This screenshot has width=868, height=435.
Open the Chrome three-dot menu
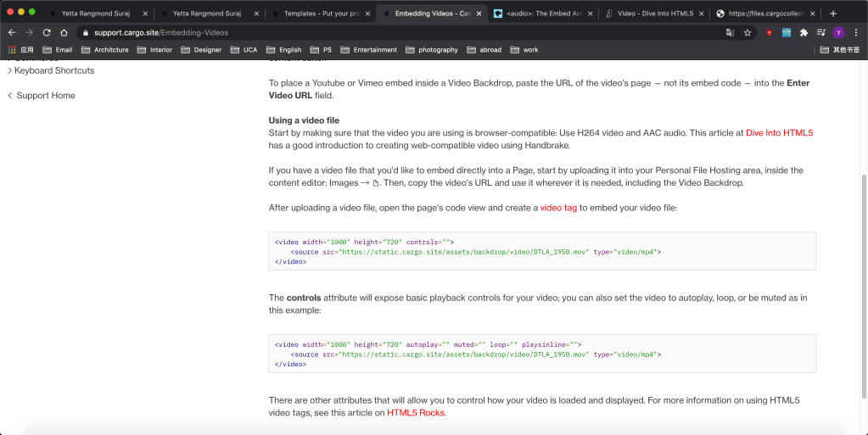click(x=855, y=32)
